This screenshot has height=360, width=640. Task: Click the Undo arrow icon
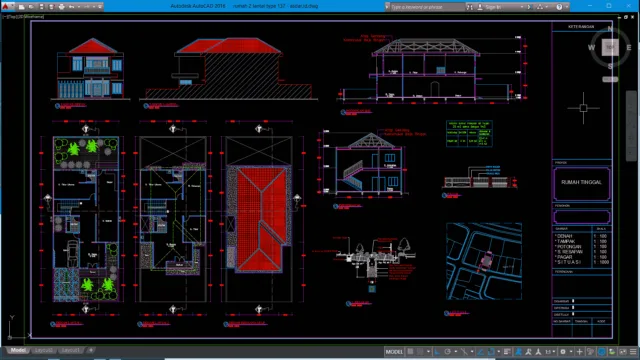[71, 7]
